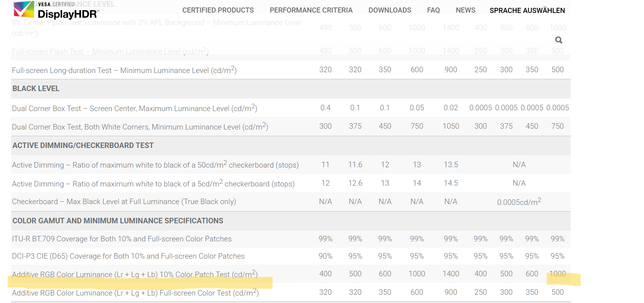Open the Downloads menu item
The height and width of the screenshot is (303, 644).
tap(390, 10)
